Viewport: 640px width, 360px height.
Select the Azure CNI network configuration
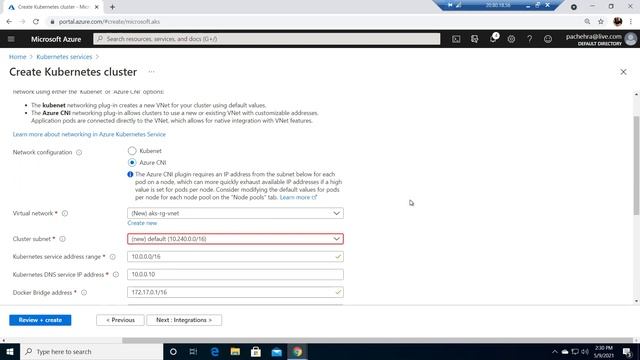132,162
